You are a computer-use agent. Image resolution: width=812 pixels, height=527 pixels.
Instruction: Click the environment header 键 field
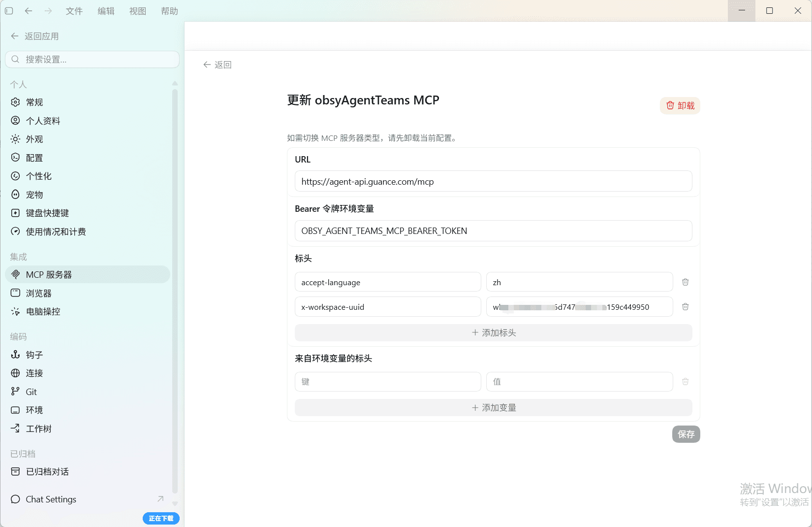pos(388,382)
